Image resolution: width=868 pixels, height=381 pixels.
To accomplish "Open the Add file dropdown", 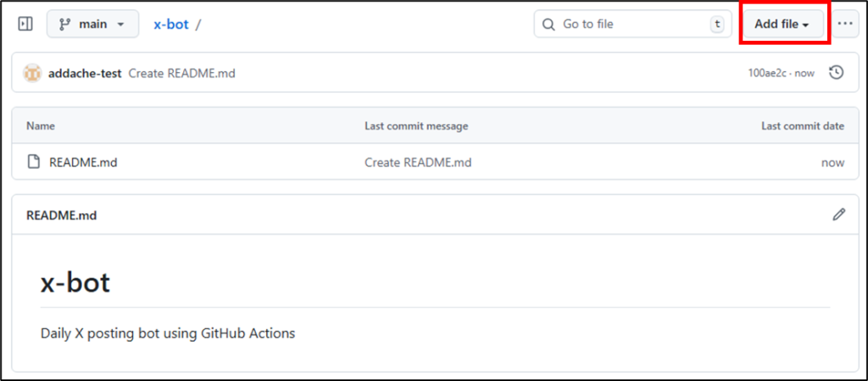I will pyautogui.click(x=782, y=24).
